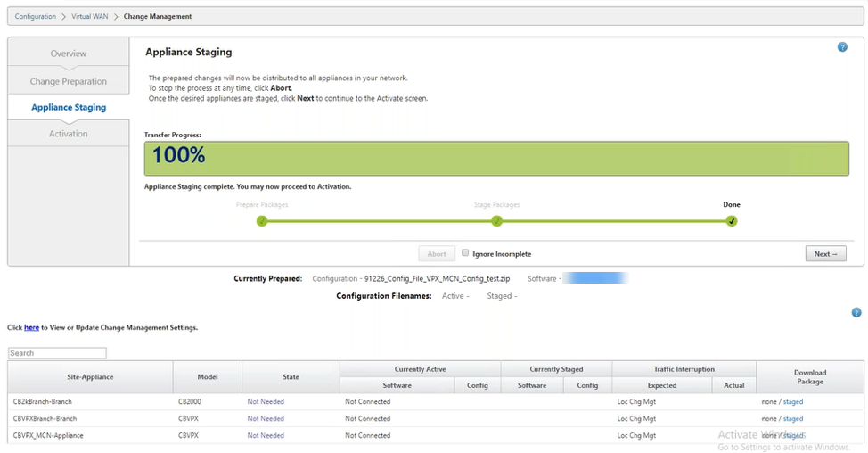Screen dimensions: 868x453
Task: Toggle the Ignore Incomplete checkbox
Action: tap(465, 253)
